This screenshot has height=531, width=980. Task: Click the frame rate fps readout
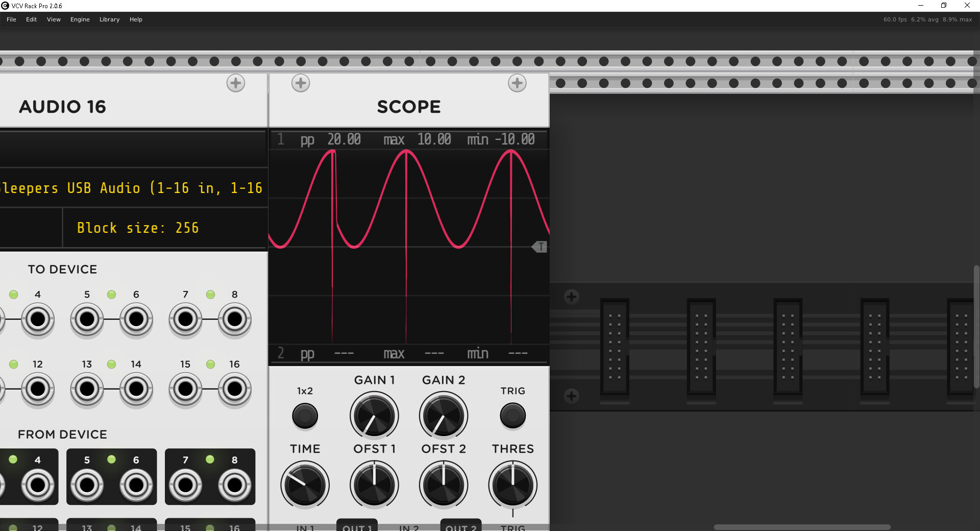(895, 19)
